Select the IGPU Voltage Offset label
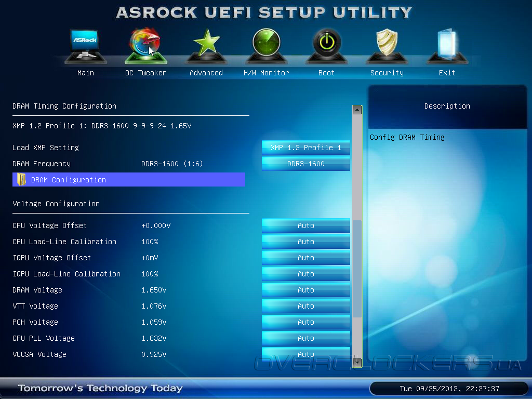The width and height of the screenshot is (532, 399). [x=51, y=258]
